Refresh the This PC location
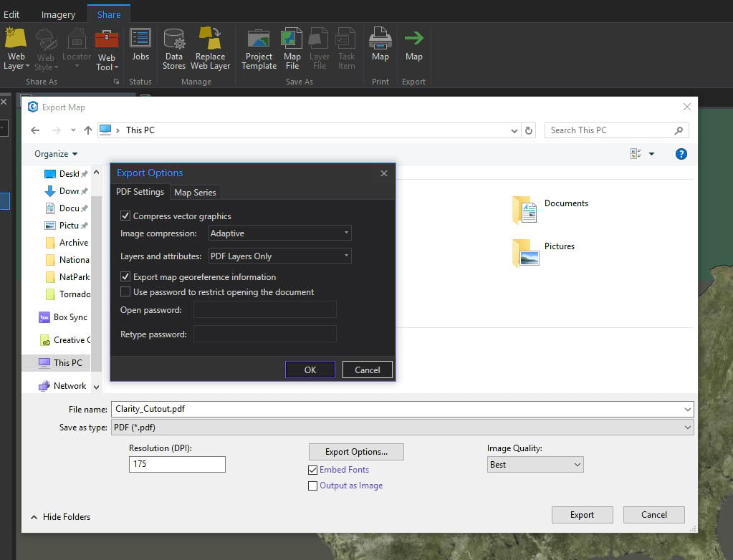Viewport: 733px width, 560px height. pyautogui.click(x=529, y=130)
